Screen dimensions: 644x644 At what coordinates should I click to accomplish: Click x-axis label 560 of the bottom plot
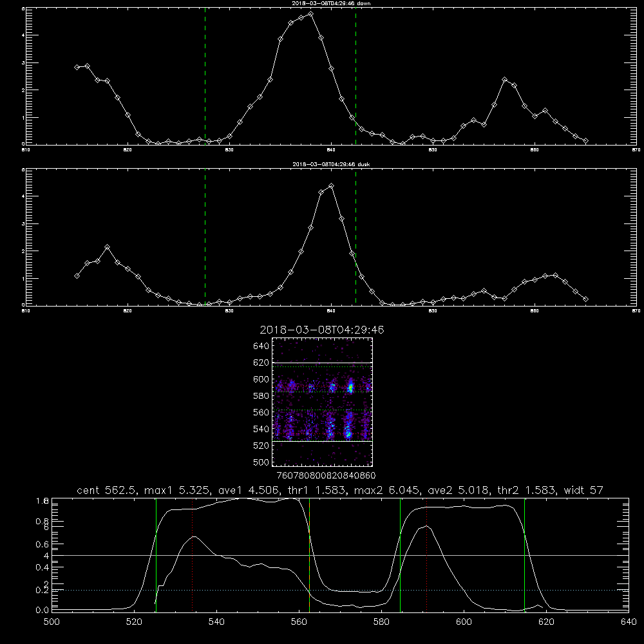[x=299, y=622]
